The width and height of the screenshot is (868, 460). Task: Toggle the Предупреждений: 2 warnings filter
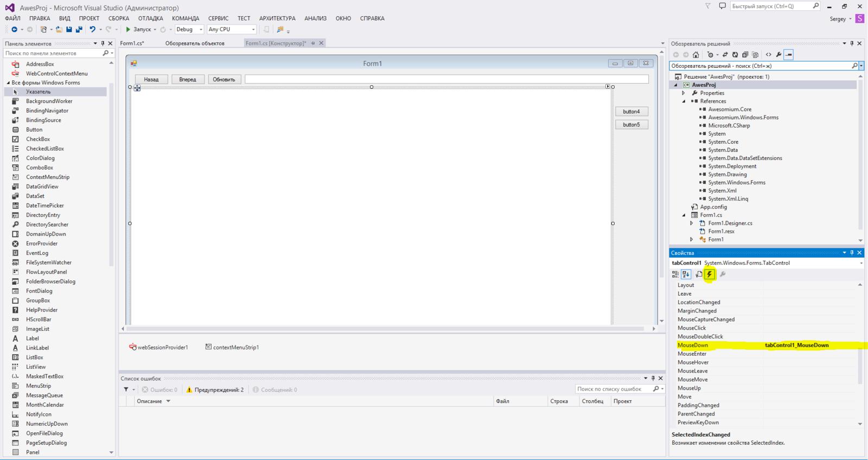(x=215, y=389)
